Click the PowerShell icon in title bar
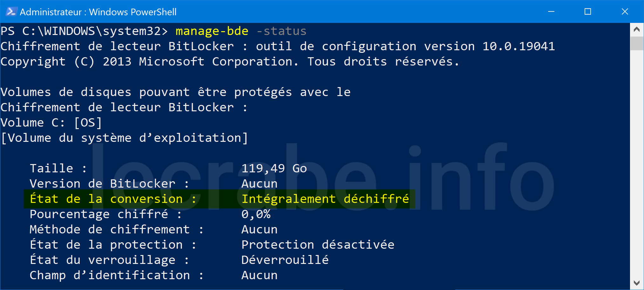 point(11,12)
